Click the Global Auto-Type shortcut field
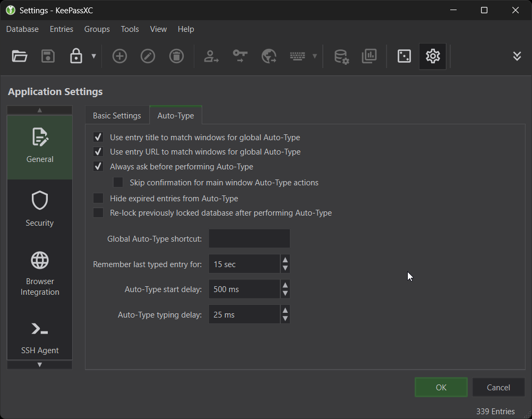Screen dimensions: 532x419 pyautogui.click(x=250, y=238)
